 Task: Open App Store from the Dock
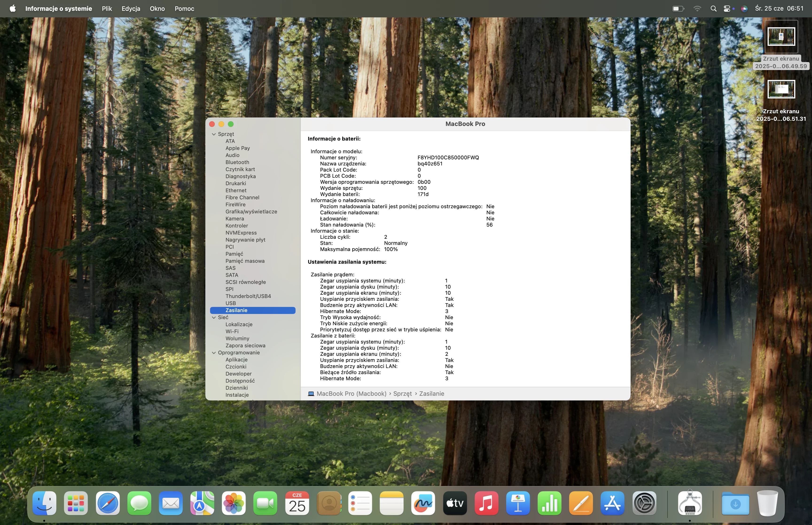click(x=613, y=503)
